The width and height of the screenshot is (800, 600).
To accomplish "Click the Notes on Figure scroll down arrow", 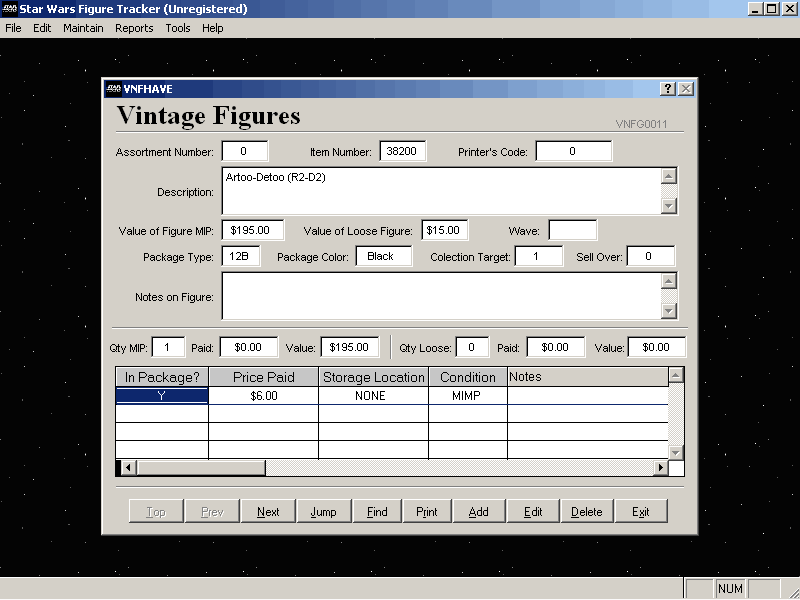I will click(x=669, y=311).
